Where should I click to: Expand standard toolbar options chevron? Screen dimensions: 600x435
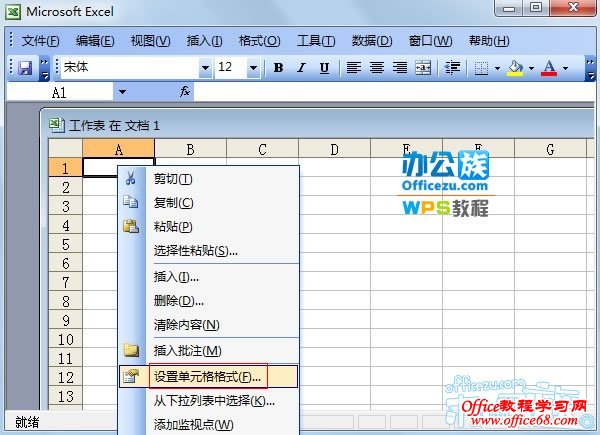pos(44,68)
